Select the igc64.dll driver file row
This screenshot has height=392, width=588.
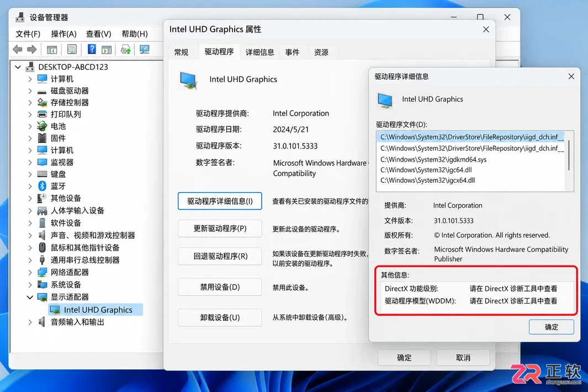(x=470, y=170)
